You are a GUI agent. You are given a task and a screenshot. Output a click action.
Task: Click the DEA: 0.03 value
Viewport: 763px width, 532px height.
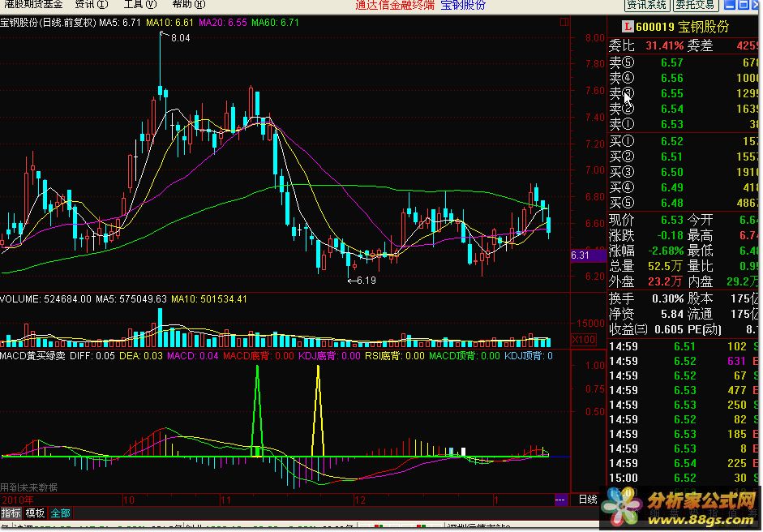[141, 356]
